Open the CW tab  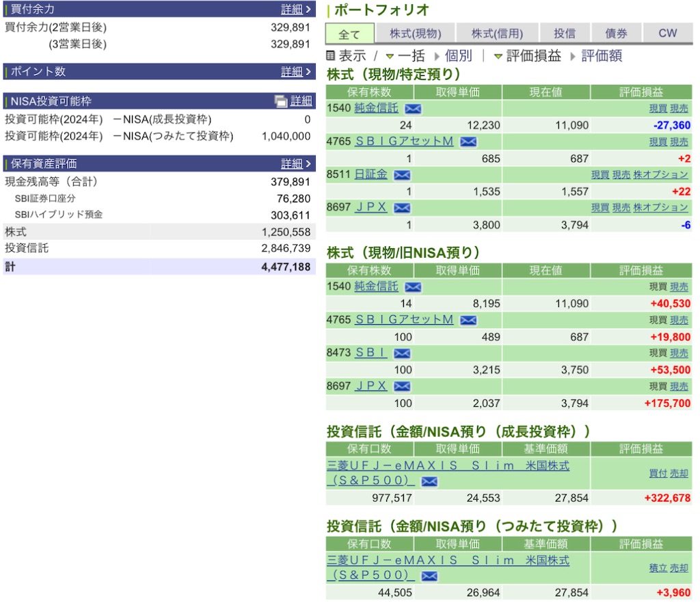tap(667, 33)
